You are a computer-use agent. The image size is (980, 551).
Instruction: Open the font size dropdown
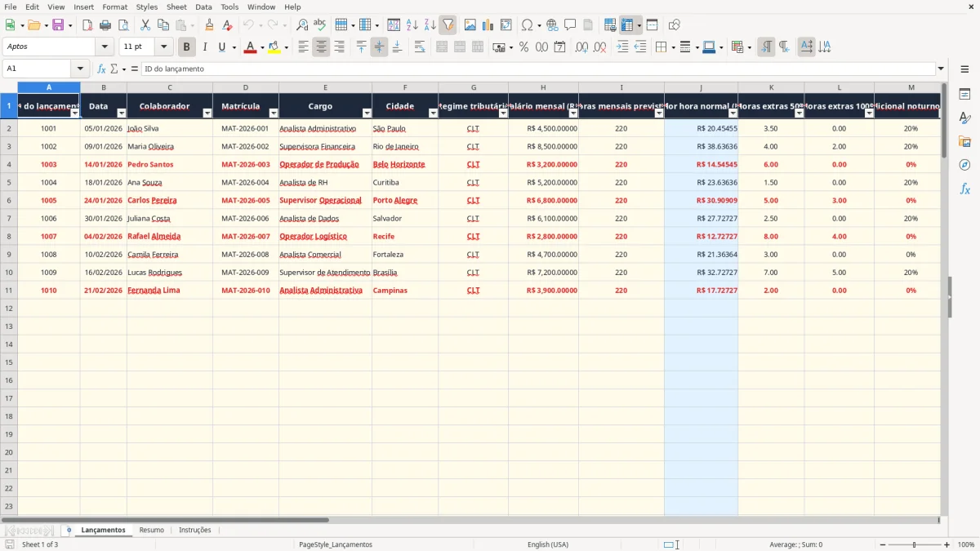[164, 47]
